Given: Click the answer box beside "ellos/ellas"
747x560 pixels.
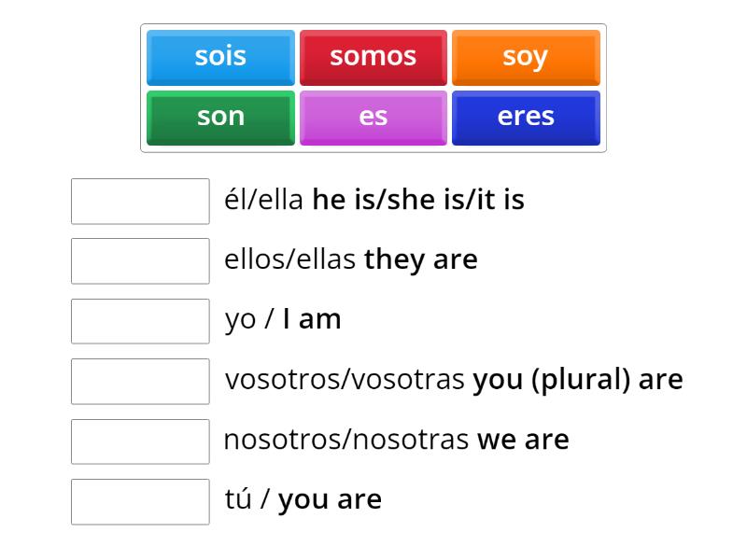Looking at the screenshot, I should (140, 261).
